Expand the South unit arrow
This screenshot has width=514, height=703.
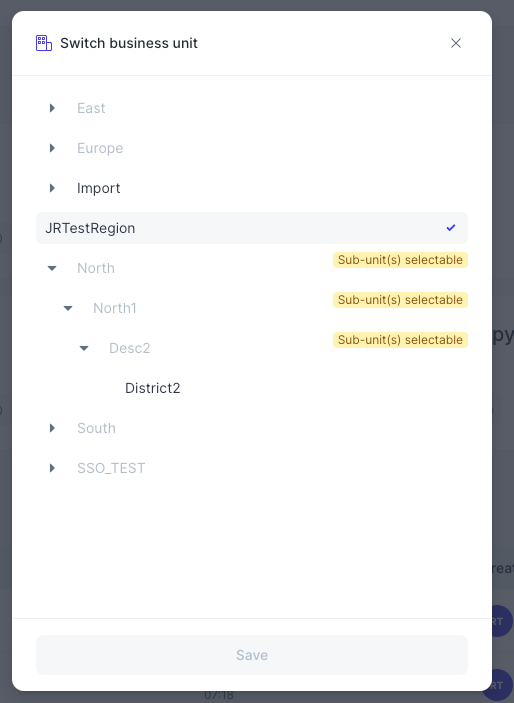click(x=52, y=428)
